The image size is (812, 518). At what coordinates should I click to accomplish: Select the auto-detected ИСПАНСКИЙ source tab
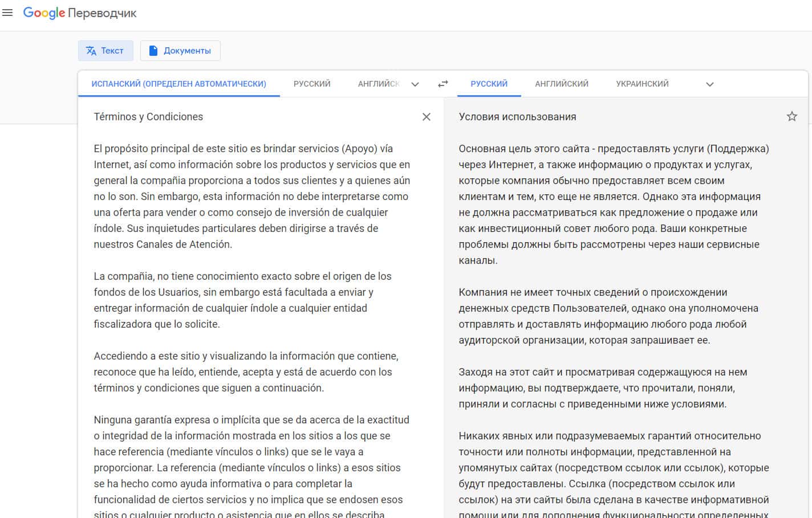(178, 84)
